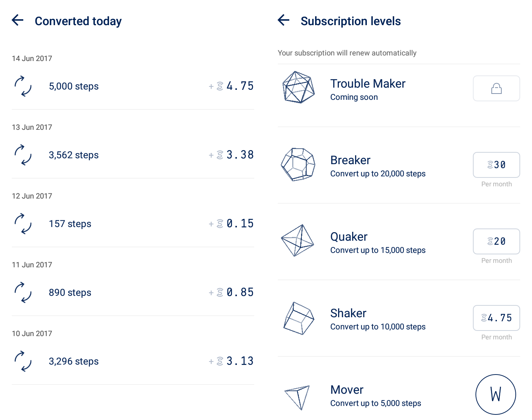Select the Breaker dodecahedron icon
Viewport: 532px width, 420px height.
(x=298, y=165)
